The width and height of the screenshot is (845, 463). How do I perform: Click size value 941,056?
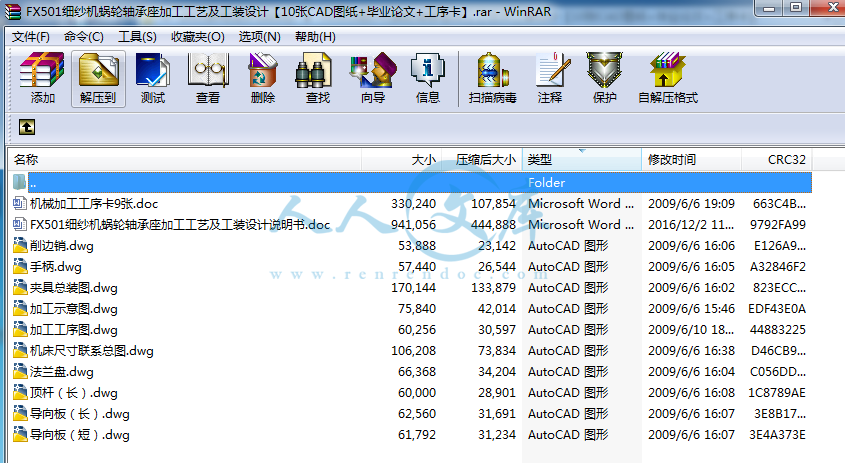(x=413, y=225)
